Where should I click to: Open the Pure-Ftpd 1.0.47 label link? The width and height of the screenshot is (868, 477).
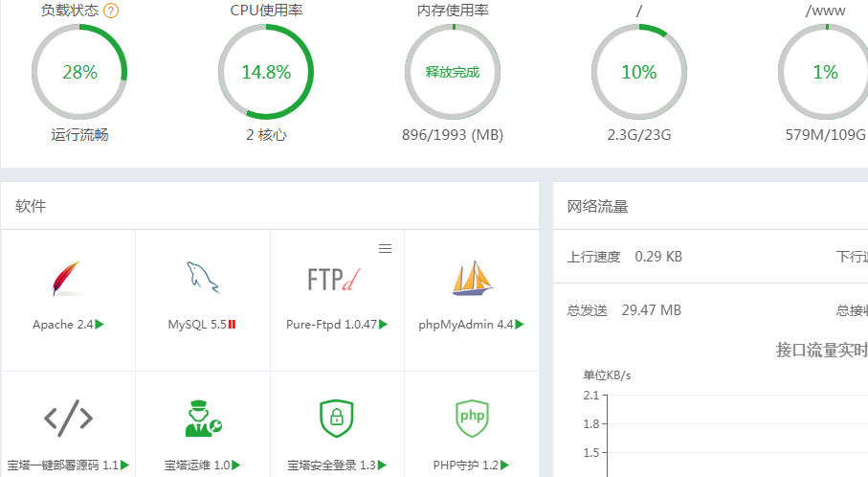[x=331, y=325]
